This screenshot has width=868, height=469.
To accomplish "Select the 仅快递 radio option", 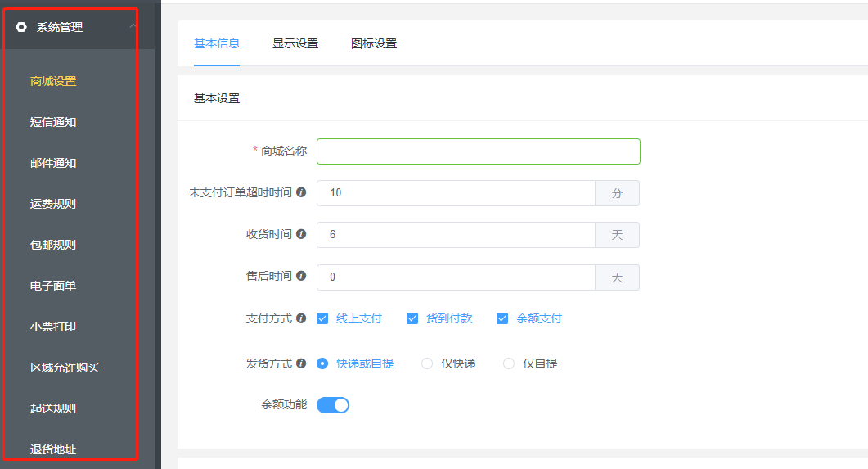I will coord(427,363).
